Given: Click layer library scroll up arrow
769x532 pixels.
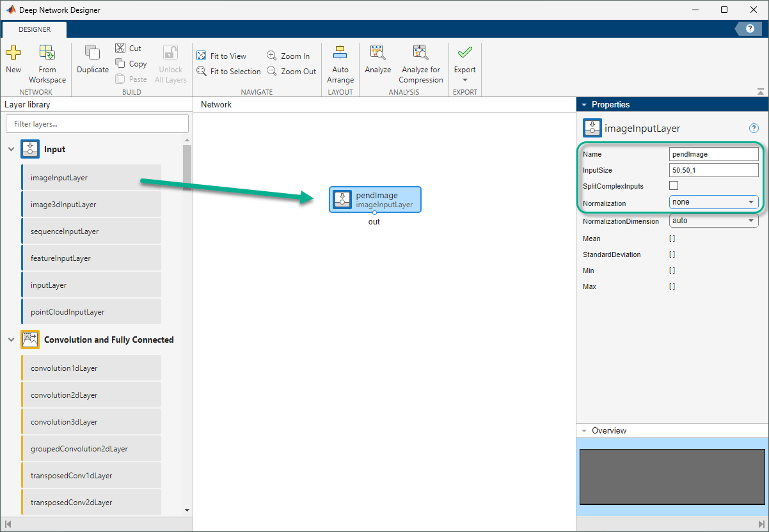Looking at the screenshot, I should (187, 140).
